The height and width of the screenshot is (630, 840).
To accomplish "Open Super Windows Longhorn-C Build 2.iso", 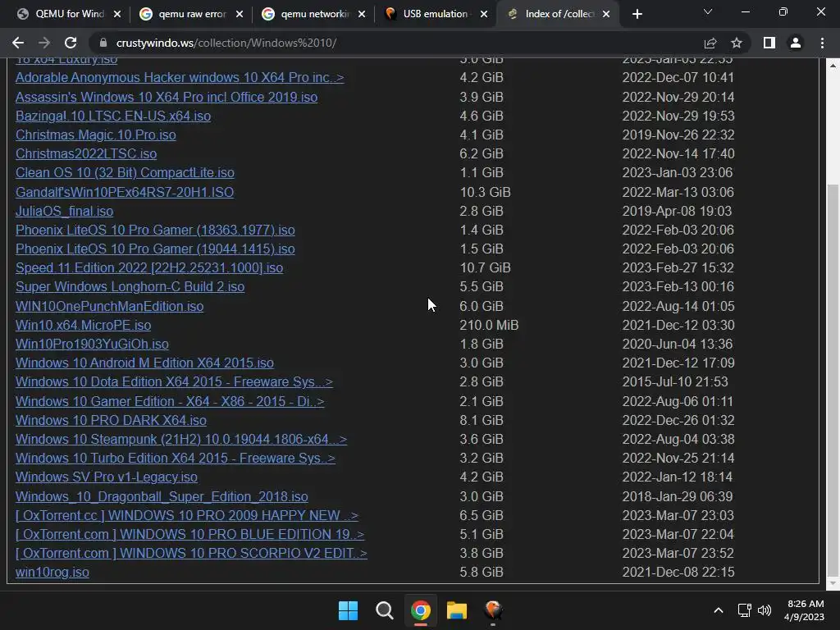I will point(130,286).
